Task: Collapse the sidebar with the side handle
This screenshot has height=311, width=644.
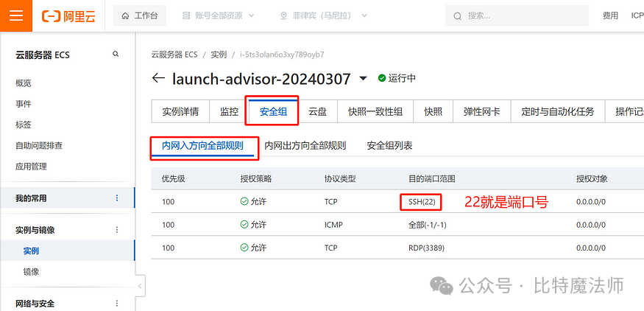Action: click(140, 286)
